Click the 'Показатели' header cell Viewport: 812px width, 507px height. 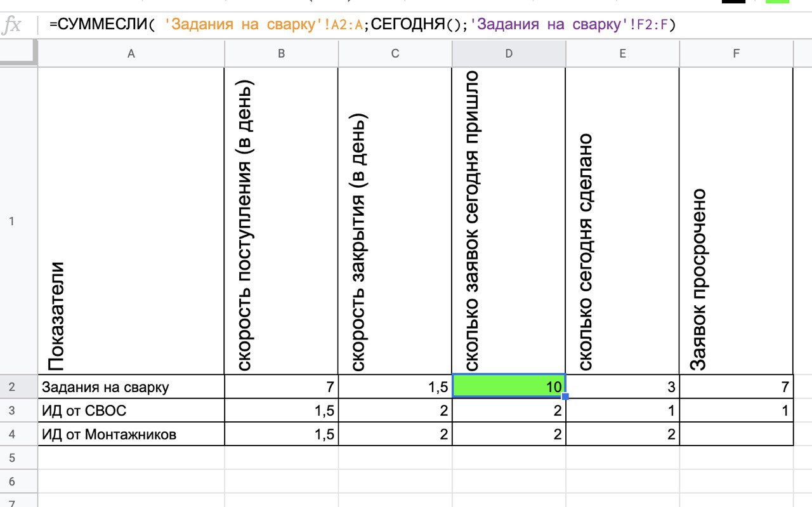(x=131, y=221)
